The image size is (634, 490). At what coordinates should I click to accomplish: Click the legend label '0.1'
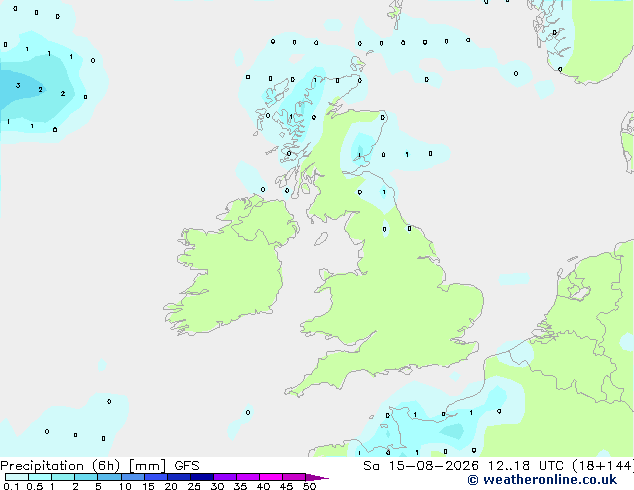point(11,486)
